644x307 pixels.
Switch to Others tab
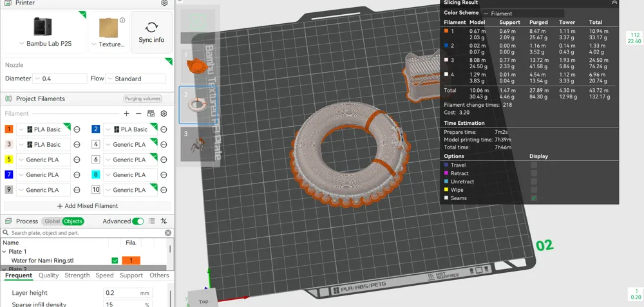159,275
